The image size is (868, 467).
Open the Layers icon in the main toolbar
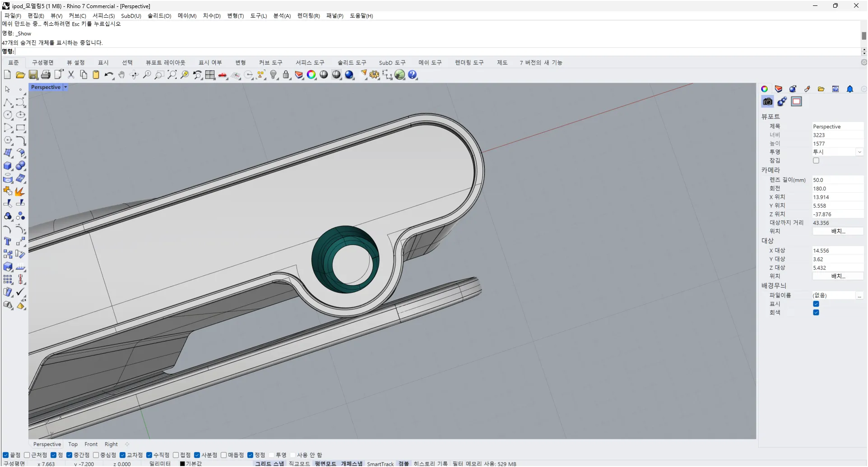click(299, 75)
